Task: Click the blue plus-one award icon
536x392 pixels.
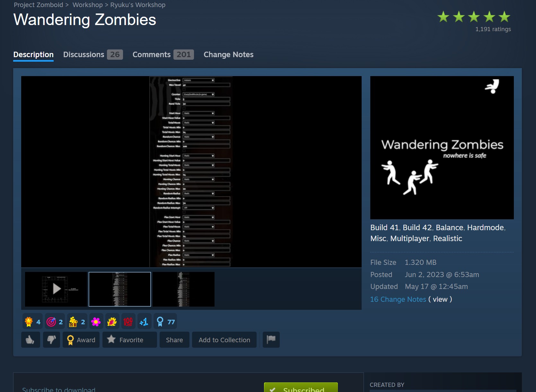Action: 144,322
